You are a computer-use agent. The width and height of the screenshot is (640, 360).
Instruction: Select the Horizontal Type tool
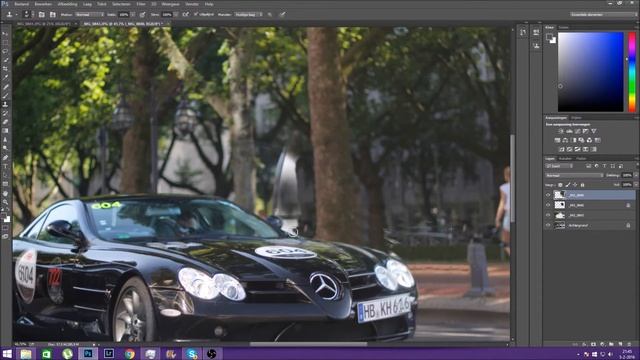tap(5, 167)
